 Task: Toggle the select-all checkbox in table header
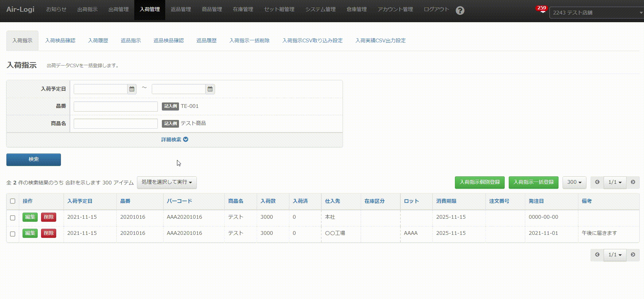[13, 201]
